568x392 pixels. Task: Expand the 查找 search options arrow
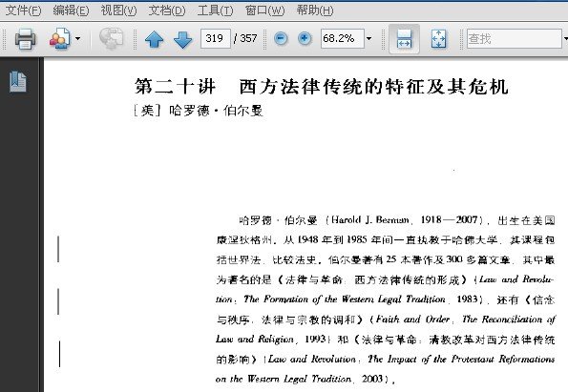[565, 38]
